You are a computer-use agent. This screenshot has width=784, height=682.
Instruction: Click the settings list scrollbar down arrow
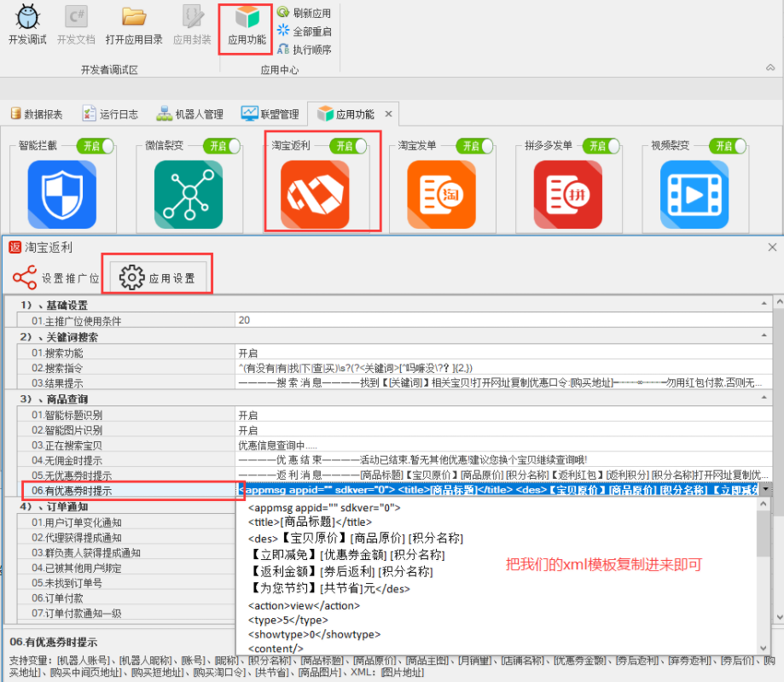pos(779,617)
